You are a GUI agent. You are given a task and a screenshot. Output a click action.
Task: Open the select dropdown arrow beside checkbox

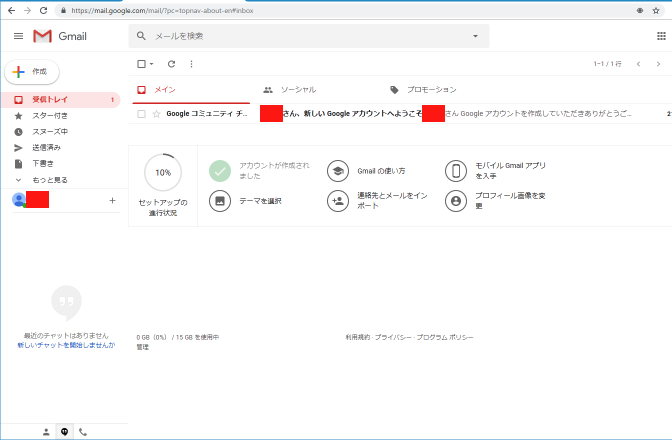pyautogui.click(x=151, y=64)
